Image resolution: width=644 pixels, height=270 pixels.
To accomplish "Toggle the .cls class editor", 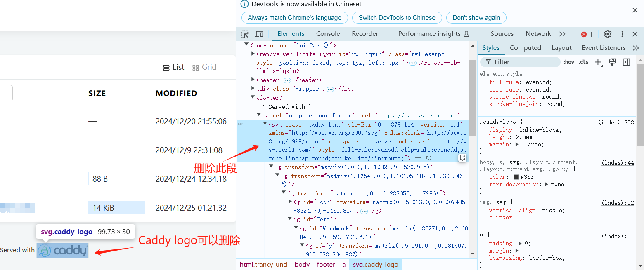I will click(x=583, y=62).
